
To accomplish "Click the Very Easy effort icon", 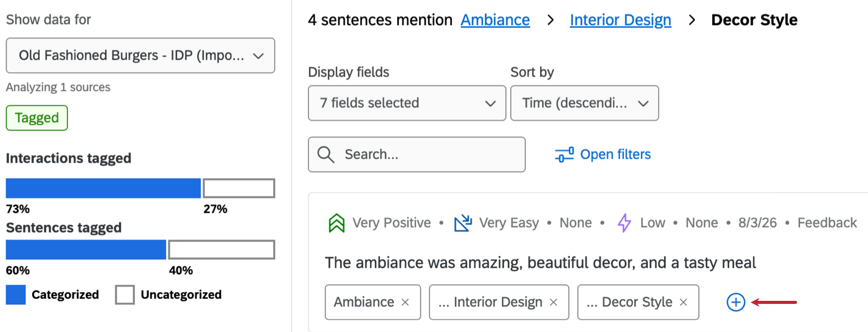I will (463, 223).
